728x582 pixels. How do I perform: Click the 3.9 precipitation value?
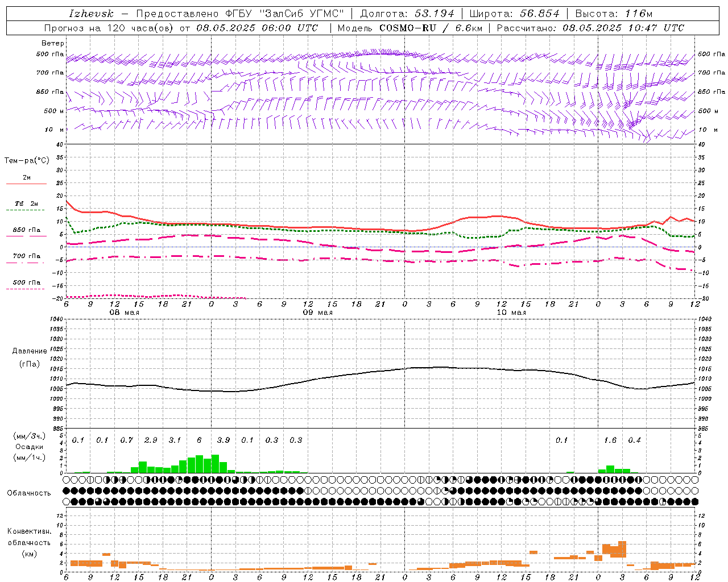223,440
